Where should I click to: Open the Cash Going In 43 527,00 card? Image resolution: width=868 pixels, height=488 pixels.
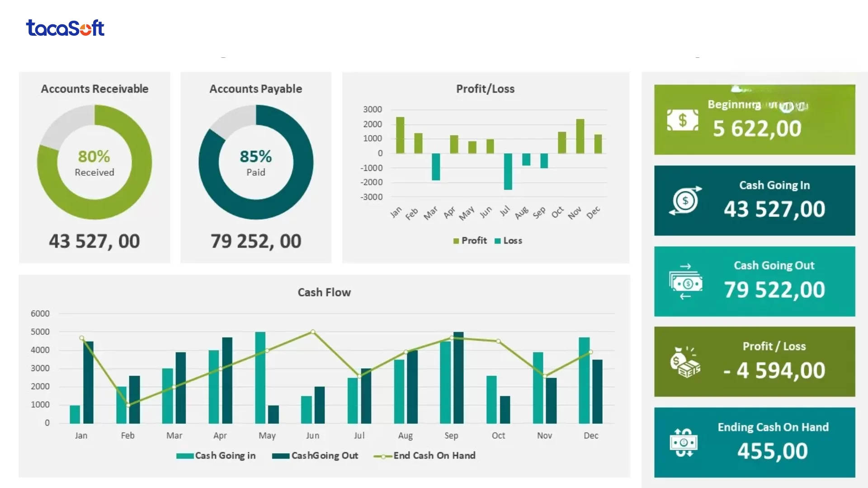[755, 201]
